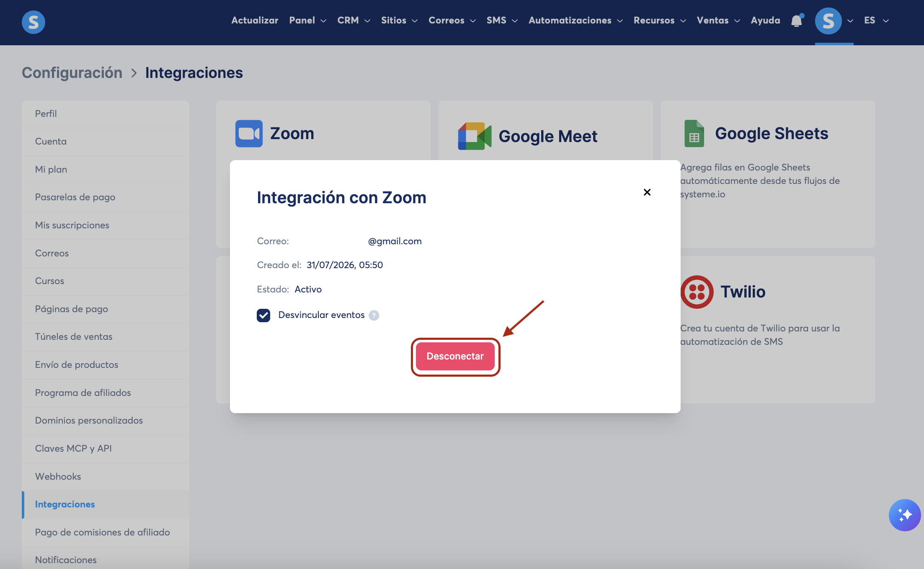Image resolution: width=924 pixels, height=569 pixels.
Task: Expand the Recursos dropdown menu
Action: [x=660, y=21]
